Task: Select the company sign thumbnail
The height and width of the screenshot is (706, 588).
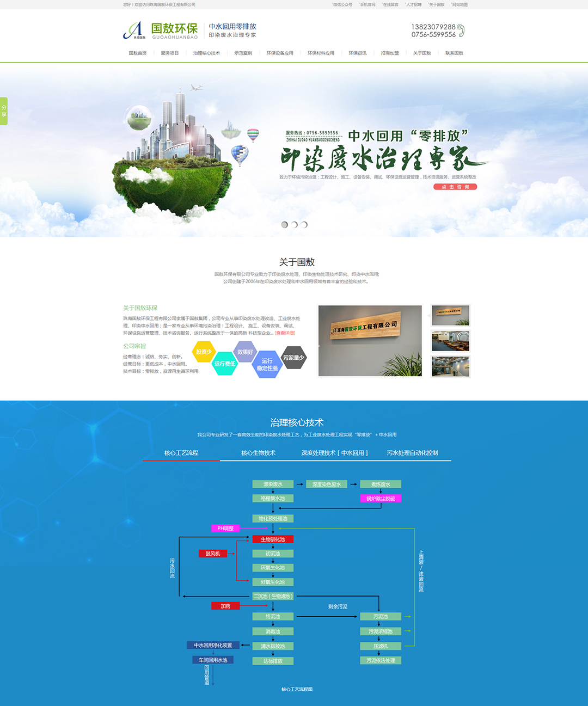Action: 450,315
